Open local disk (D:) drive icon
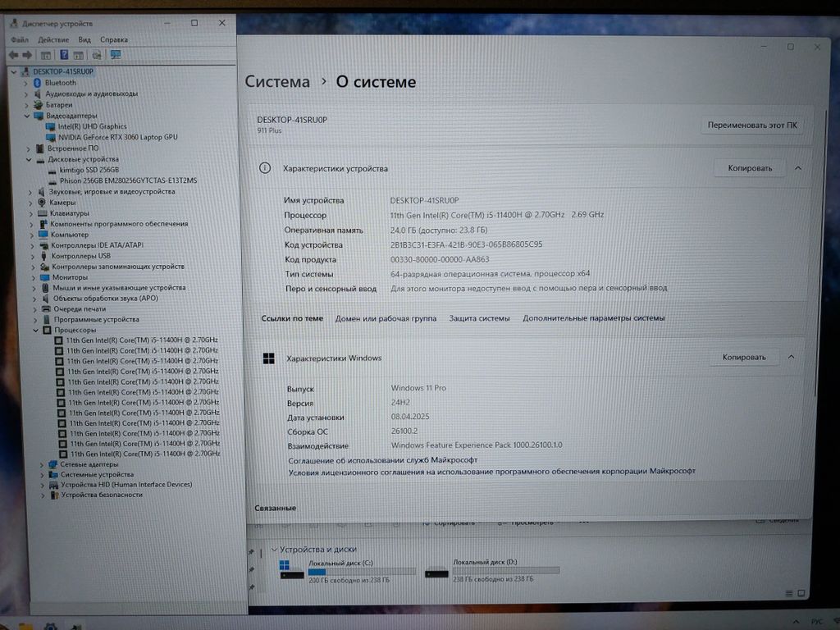 (436, 572)
